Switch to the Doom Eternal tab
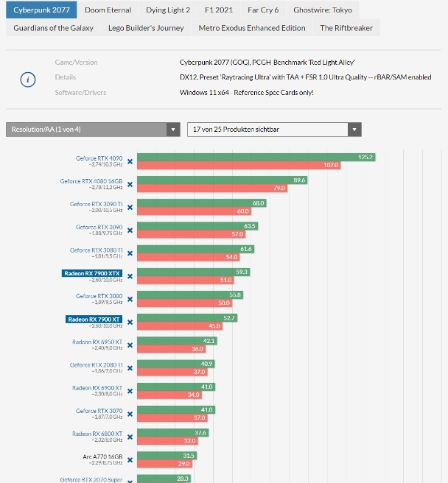448x483 pixels. coord(108,10)
